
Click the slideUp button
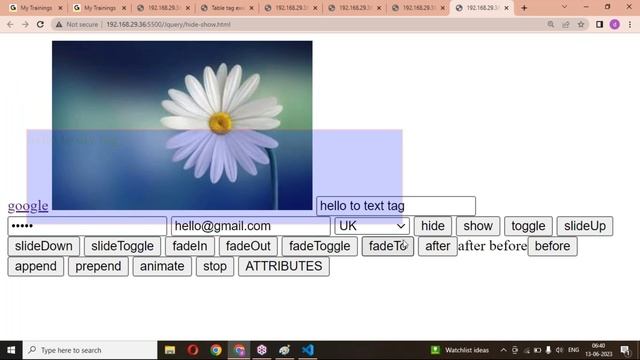[x=584, y=226]
